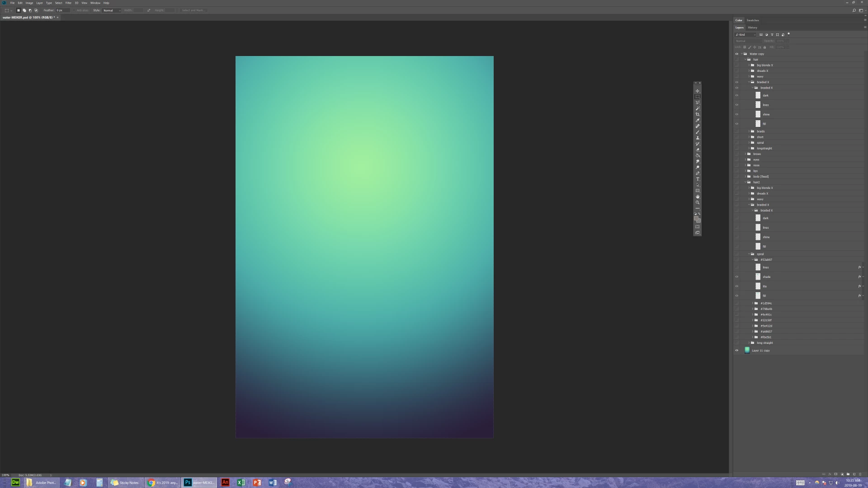
Task: Click the foreground color swatch
Action: coord(697,219)
